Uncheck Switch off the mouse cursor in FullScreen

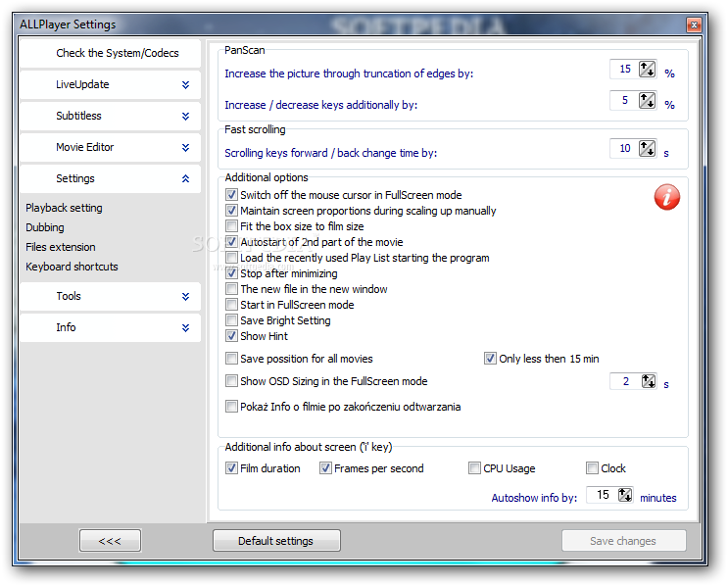pos(231,195)
